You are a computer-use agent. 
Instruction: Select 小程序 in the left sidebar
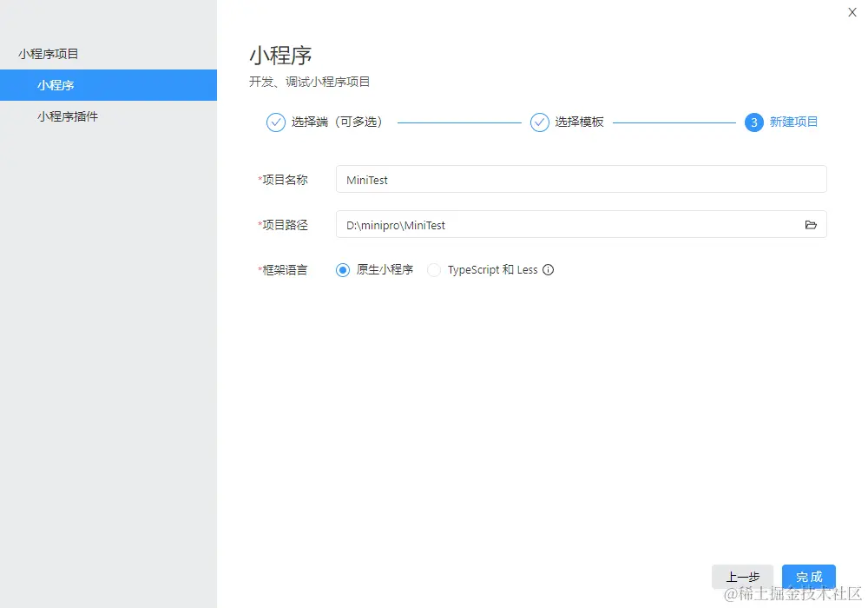[108, 85]
